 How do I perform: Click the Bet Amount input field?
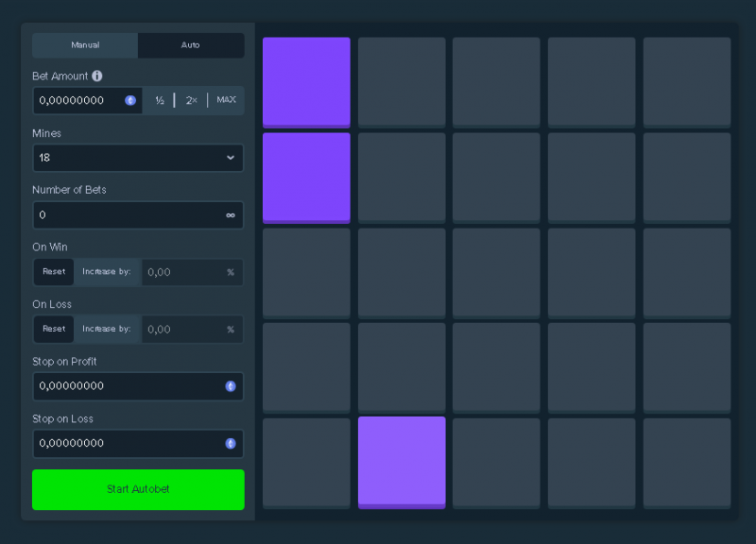(87, 100)
